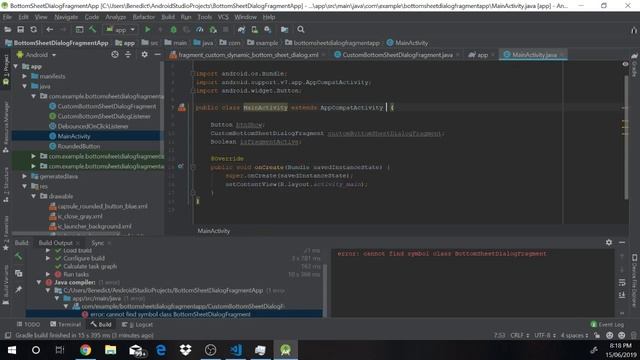Screen dimensions: 640x360
Task: Open Chrome from the taskbar
Action: click(85, 350)
